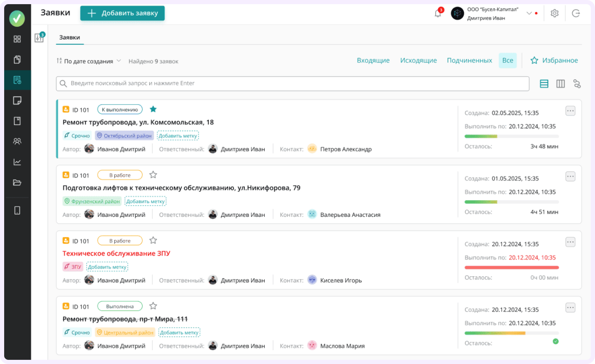Switch to column board view icon
595x364 pixels.
pyautogui.click(x=560, y=84)
